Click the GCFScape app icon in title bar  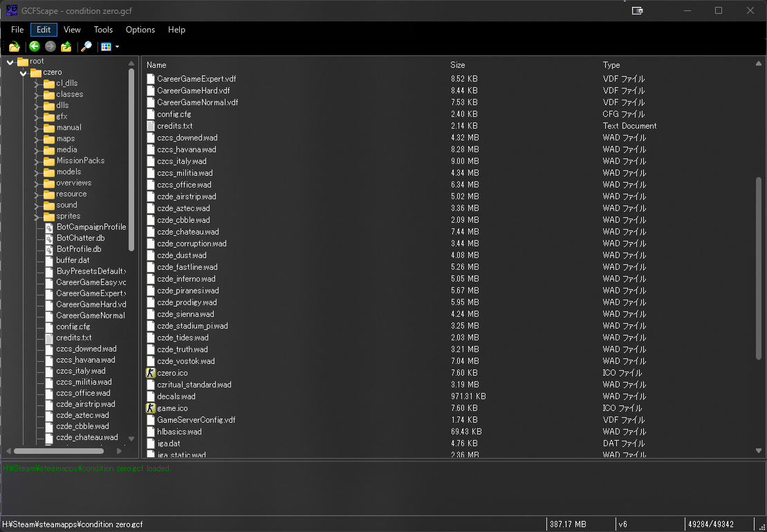(x=12, y=10)
